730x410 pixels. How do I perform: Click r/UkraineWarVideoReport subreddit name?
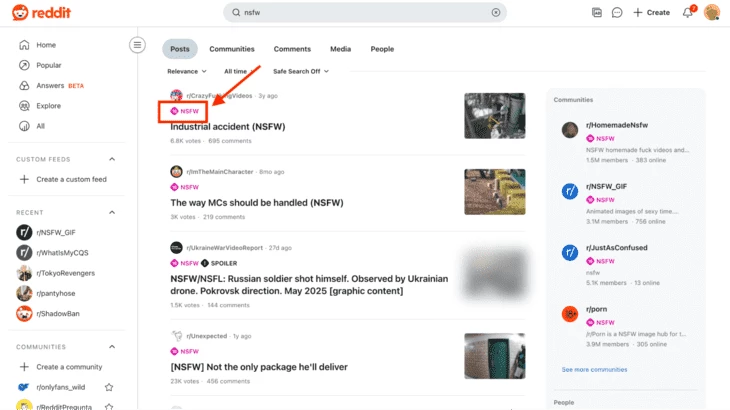[x=224, y=248]
